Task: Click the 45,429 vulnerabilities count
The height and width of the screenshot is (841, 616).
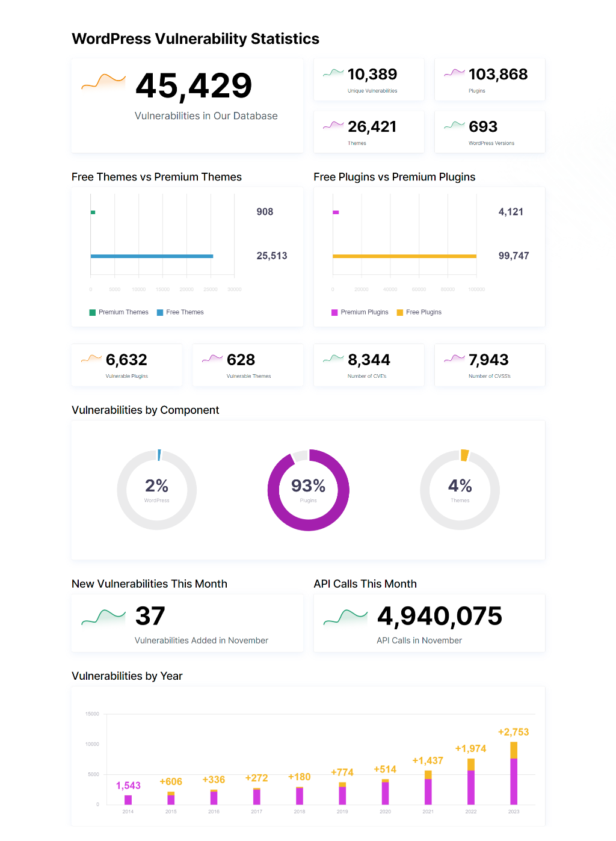Action: click(x=194, y=85)
